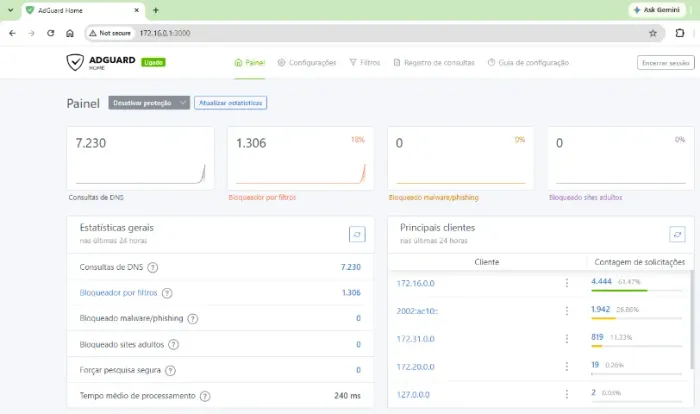Click the 1.306 blocked value link

pos(351,293)
